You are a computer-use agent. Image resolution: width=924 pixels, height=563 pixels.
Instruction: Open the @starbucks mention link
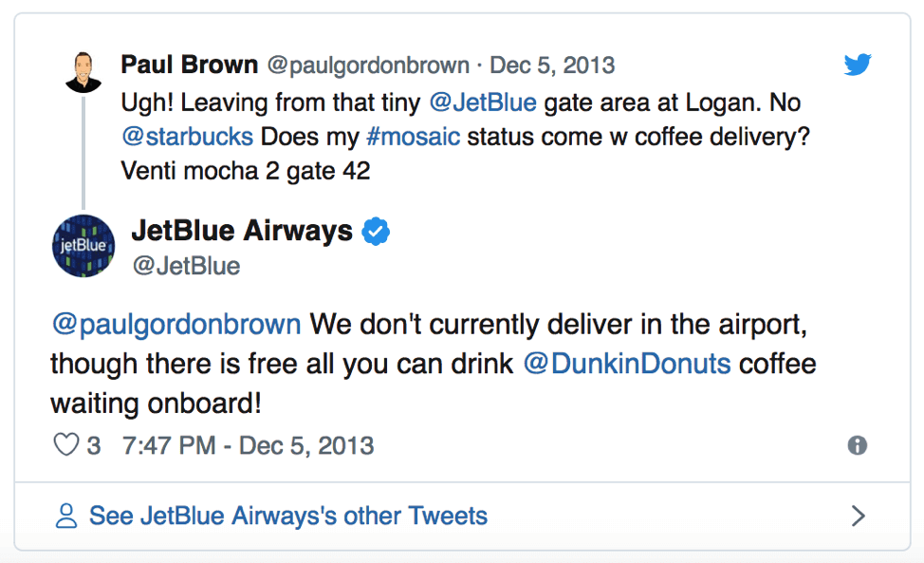188,137
